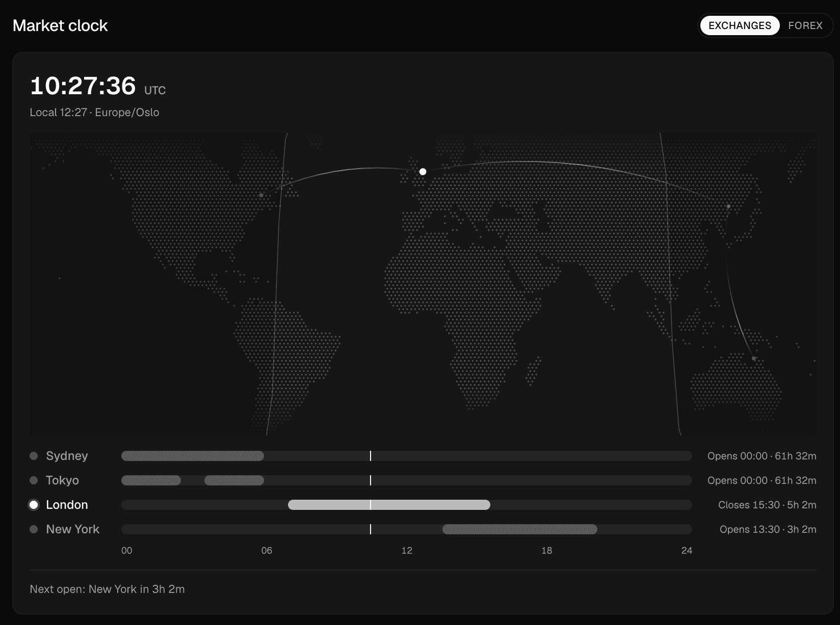Click the Sydney status dot

34,456
